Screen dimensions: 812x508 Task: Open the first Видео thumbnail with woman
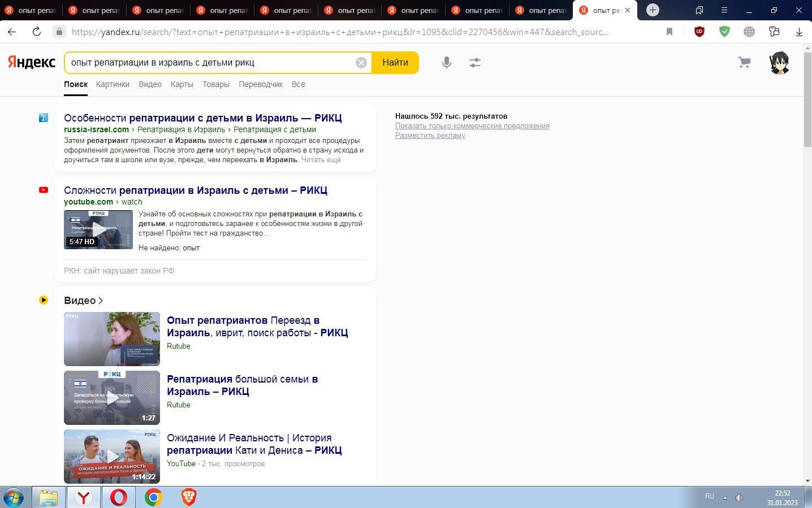point(112,339)
